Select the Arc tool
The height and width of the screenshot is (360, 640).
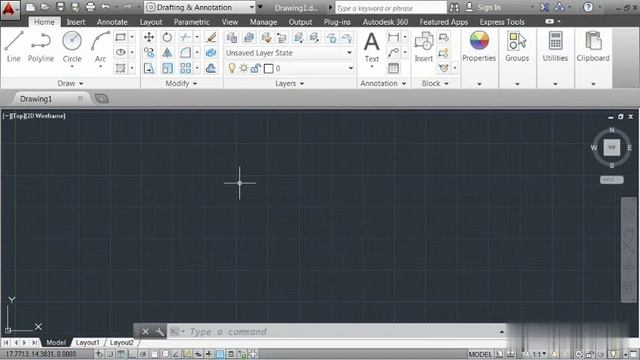[100, 47]
